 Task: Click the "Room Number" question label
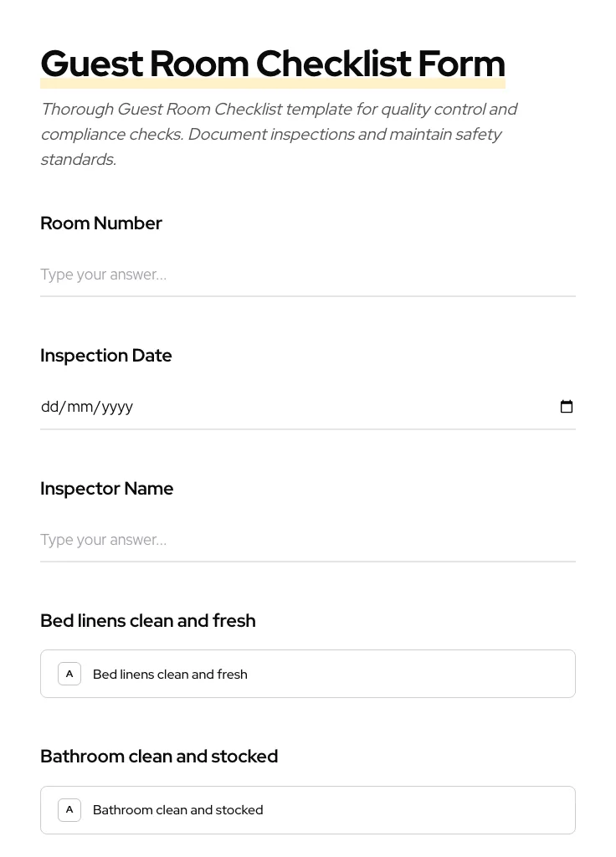point(101,223)
